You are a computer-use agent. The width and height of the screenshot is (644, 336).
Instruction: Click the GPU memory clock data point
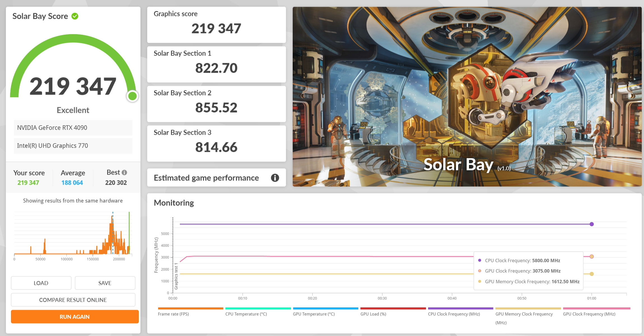[592, 274]
